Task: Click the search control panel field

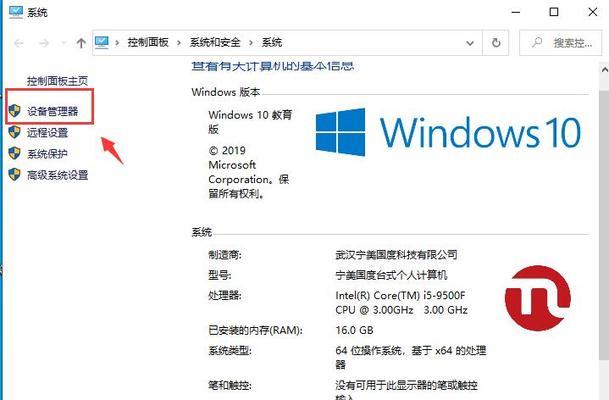Action: click(560, 43)
